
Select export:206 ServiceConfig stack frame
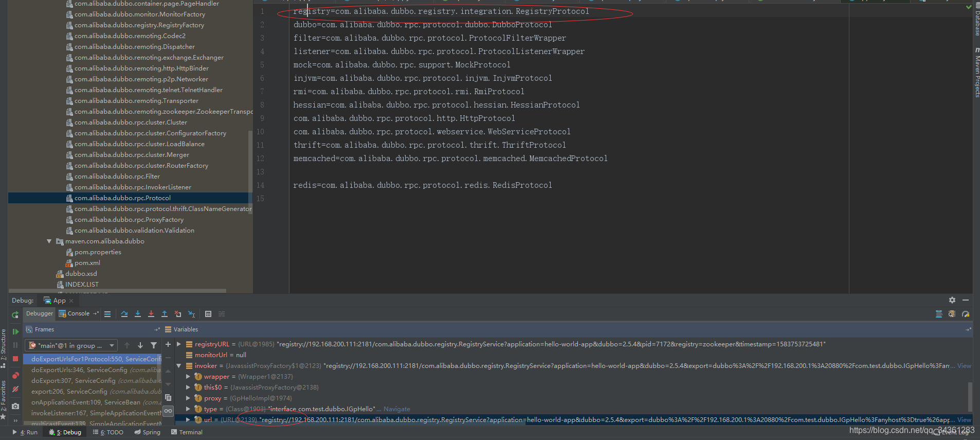(96, 392)
